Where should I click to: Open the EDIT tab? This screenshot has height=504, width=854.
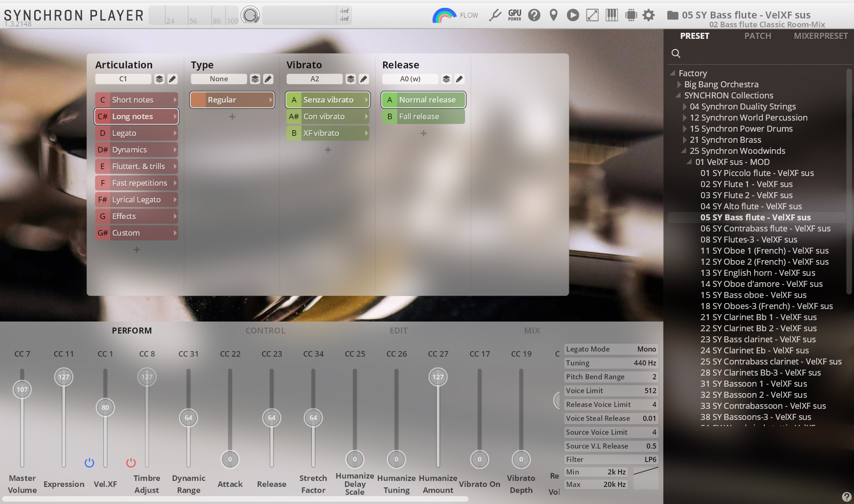(398, 331)
